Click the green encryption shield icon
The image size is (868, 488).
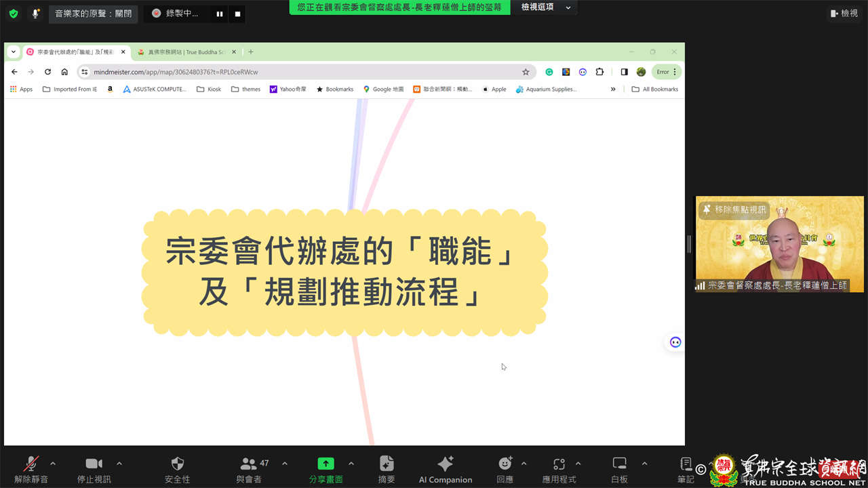point(14,14)
